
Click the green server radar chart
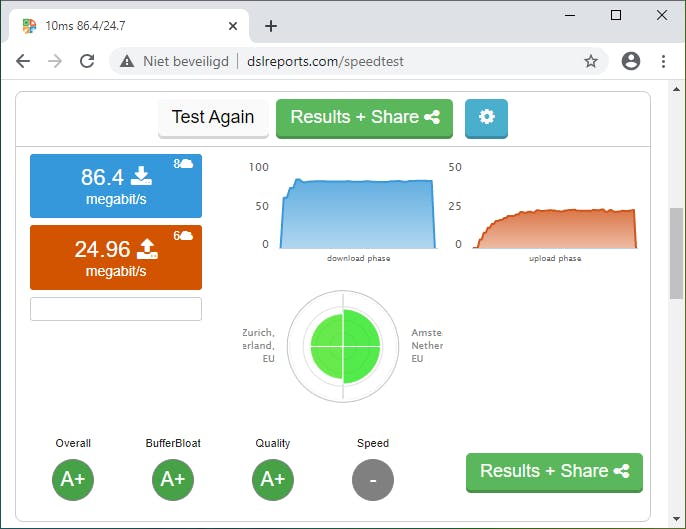pyautogui.click(x=343, y=347)
